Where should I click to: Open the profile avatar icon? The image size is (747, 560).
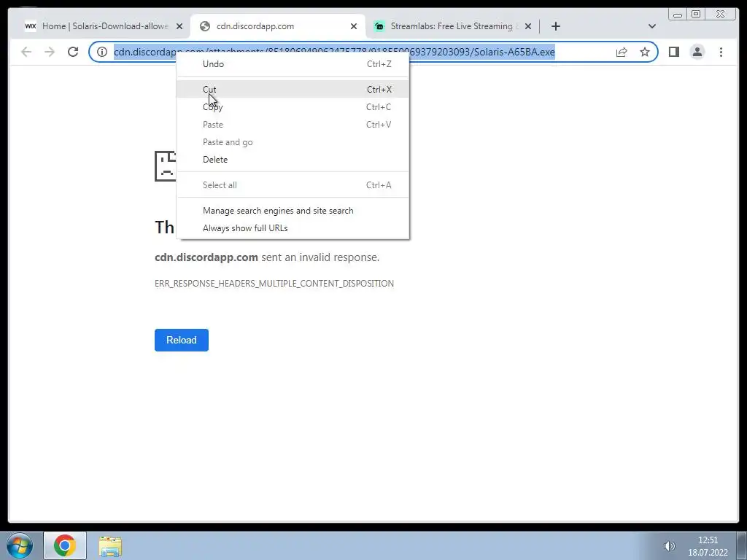tap(697, 52)
